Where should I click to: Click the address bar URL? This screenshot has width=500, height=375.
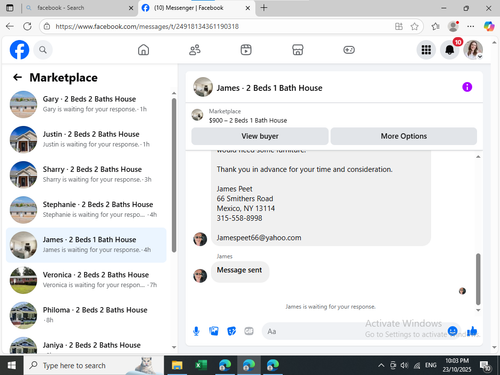147,27
